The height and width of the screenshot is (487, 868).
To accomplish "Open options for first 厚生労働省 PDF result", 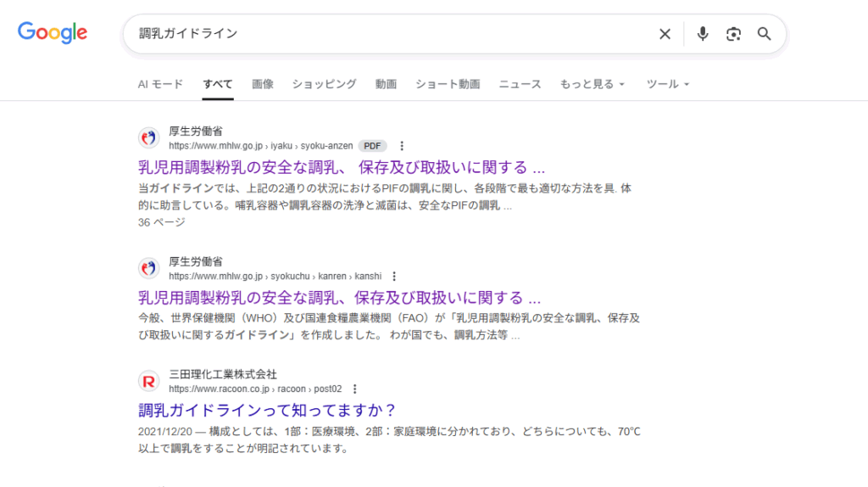I will [402, 146].
